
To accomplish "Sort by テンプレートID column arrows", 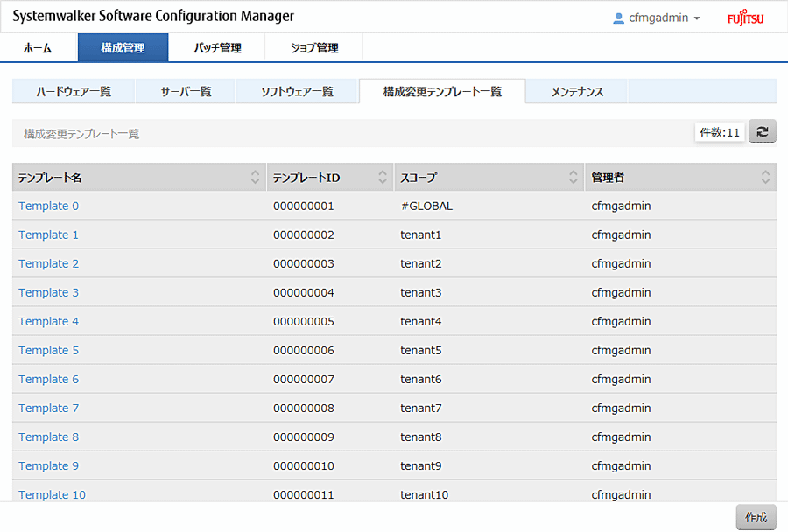I will [x=383, y=177].
